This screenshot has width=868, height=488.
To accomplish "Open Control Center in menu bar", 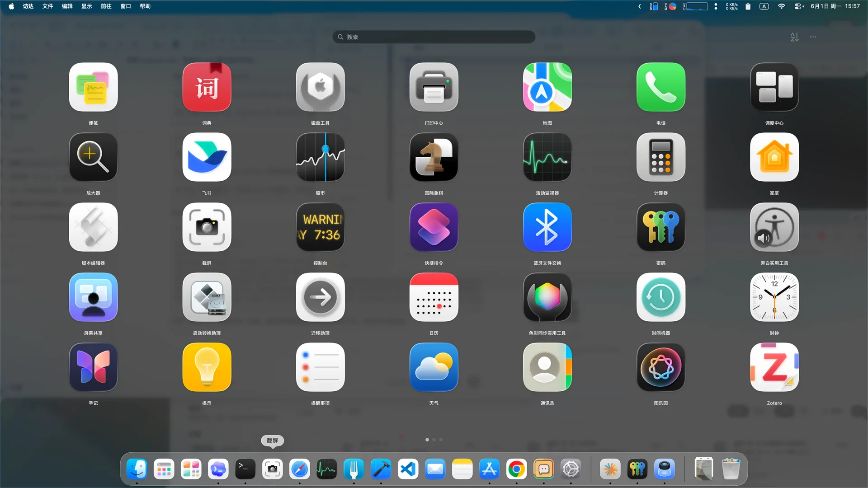I will pos(799,6).
